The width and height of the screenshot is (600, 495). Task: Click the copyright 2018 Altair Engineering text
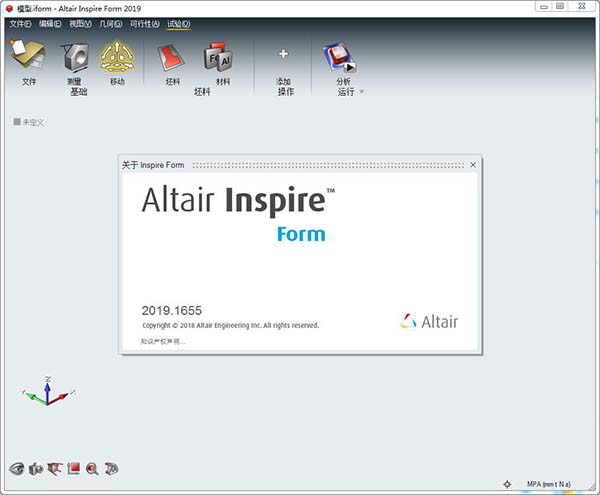point(230,326)
